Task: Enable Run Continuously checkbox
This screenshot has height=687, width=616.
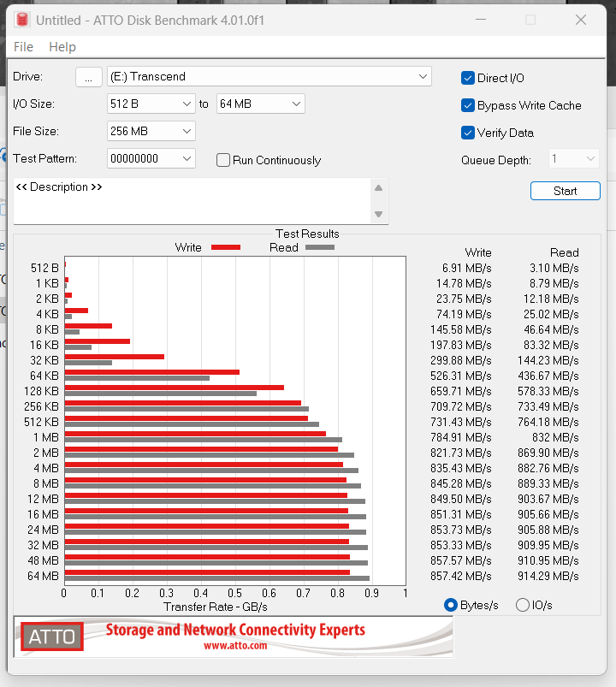Action: click(223, 160)
